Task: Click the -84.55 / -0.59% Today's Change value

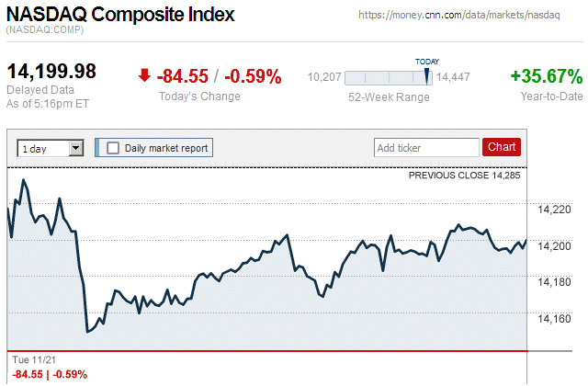Action: pos(219,76)
